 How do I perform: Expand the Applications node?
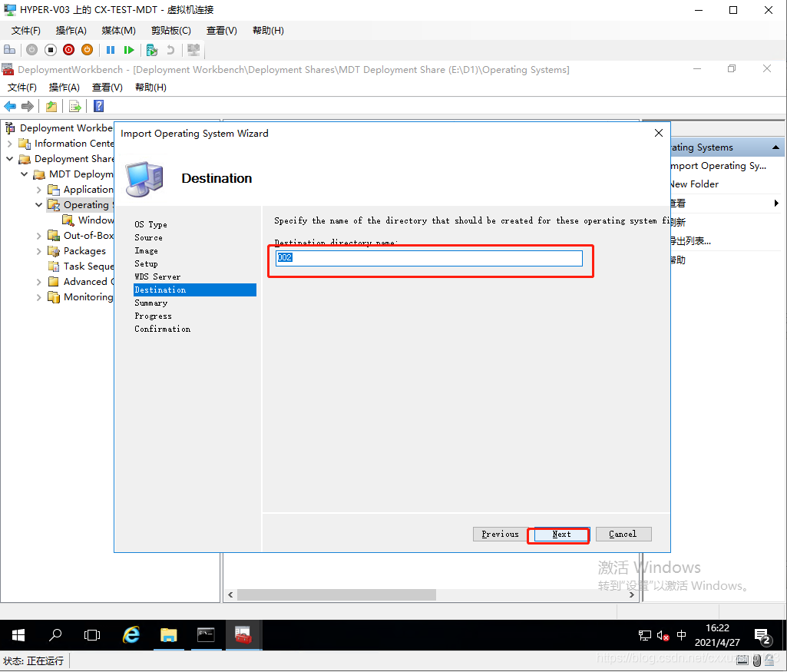(x=38, y=190)
